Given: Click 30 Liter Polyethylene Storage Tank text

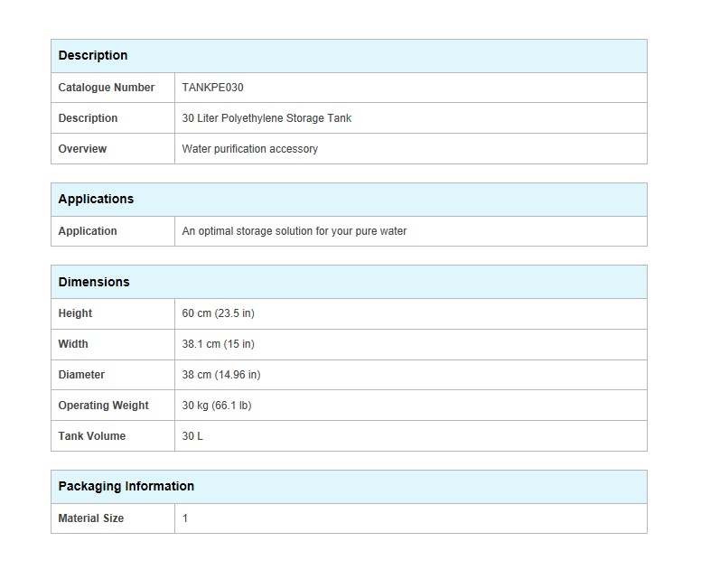Looking at the screenshot, I should tap(266, 118).
